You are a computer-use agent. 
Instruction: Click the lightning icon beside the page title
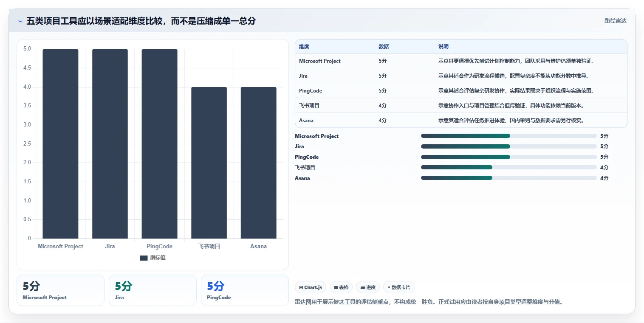tap(20, 21)
